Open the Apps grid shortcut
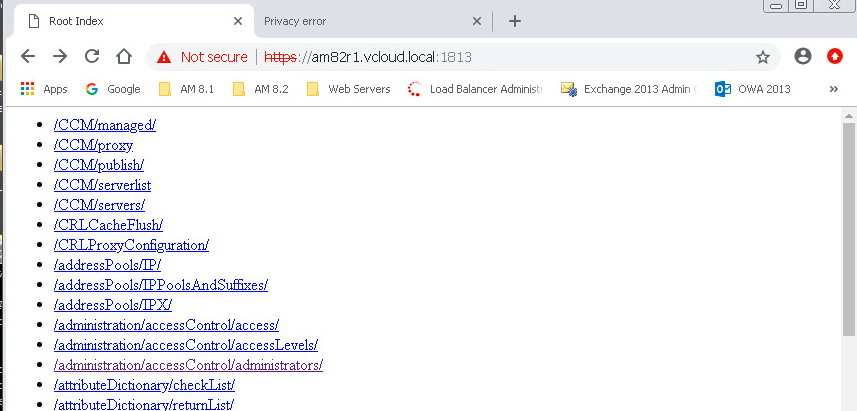Screen dimensions: 857x411 point(44,89)
